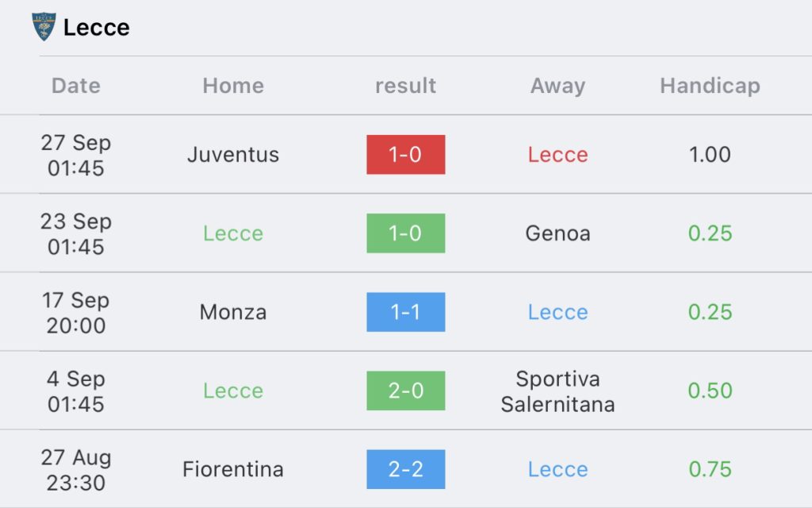The width and height of the screenshot is (812, 508).
Task: Open the red 1-0 Juventus result badge
Action: (x=405, y=155)
